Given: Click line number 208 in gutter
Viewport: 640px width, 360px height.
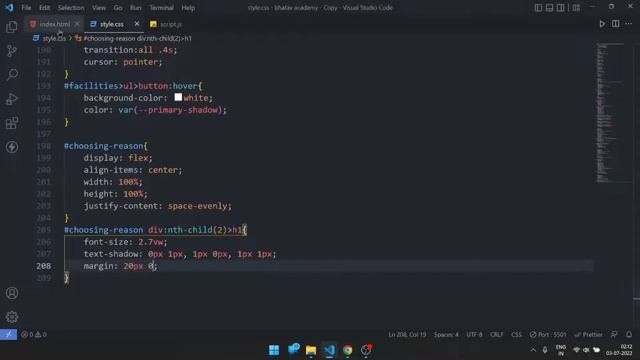Looking at the screenshot, I should tap(44, 266).
